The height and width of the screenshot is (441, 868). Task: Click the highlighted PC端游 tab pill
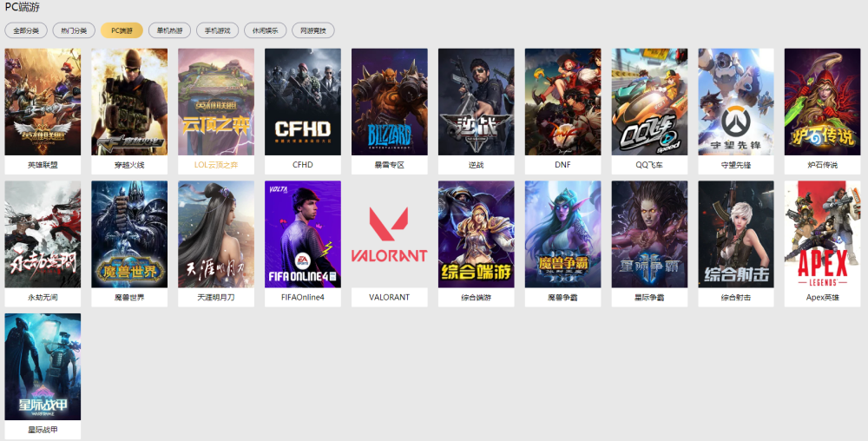[122, 30]
